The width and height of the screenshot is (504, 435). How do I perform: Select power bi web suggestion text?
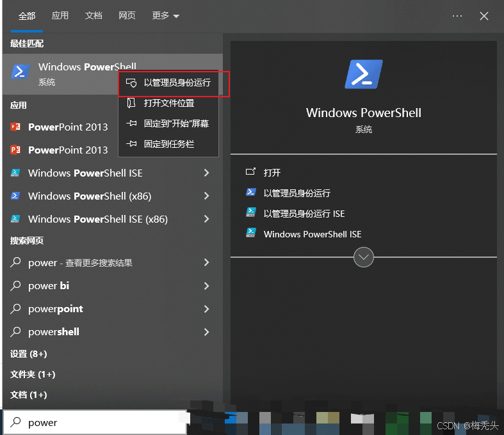tap(49, 286)
